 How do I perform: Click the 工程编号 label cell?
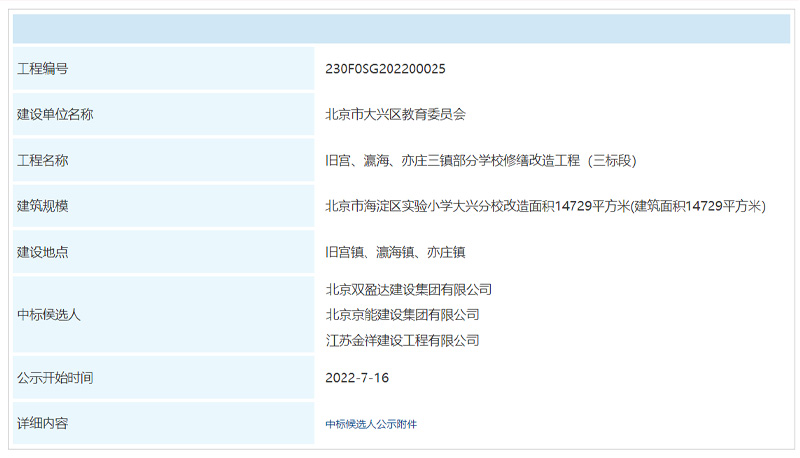click(x=164, y=68)
